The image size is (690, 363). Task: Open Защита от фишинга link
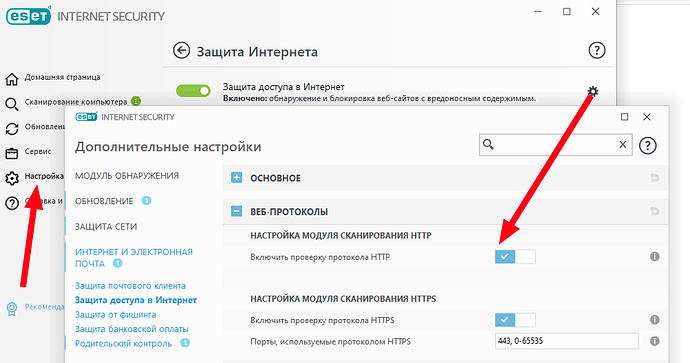pyautogui.click(x=115, y=315)
